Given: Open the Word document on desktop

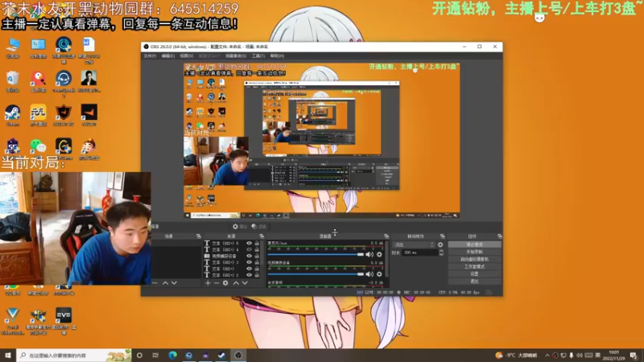Looking at the screenshot, I should click(89, 49).
